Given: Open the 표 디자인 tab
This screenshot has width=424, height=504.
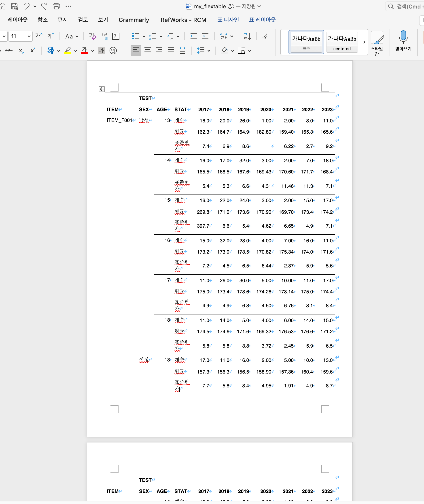Looking at the screenshot, I should click(x=228, y=20).
